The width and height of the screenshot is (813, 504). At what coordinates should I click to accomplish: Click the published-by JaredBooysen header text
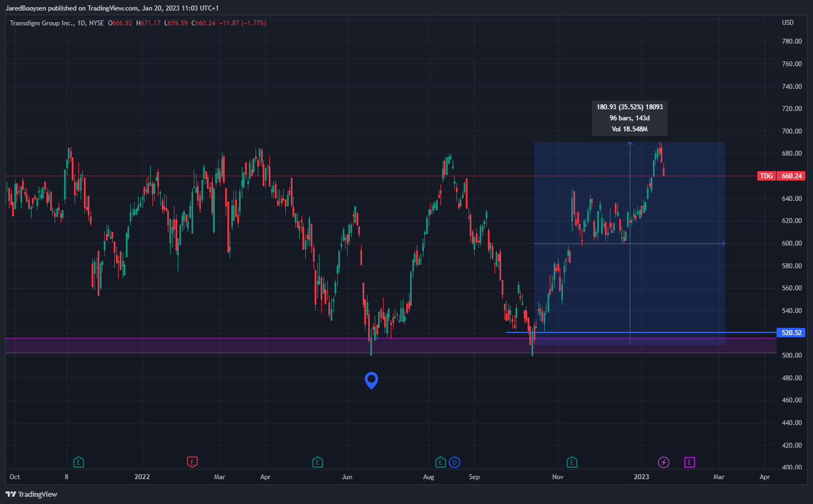(112, 8)
